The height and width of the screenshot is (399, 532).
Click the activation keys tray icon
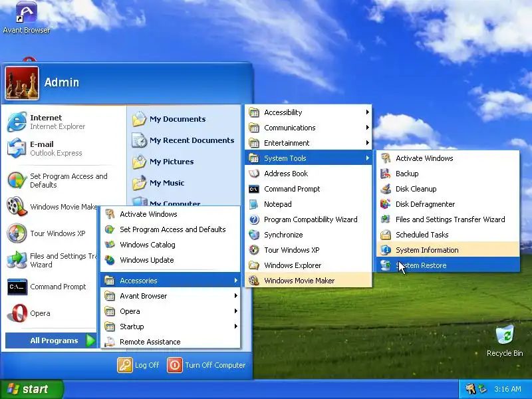click(470, 389)
